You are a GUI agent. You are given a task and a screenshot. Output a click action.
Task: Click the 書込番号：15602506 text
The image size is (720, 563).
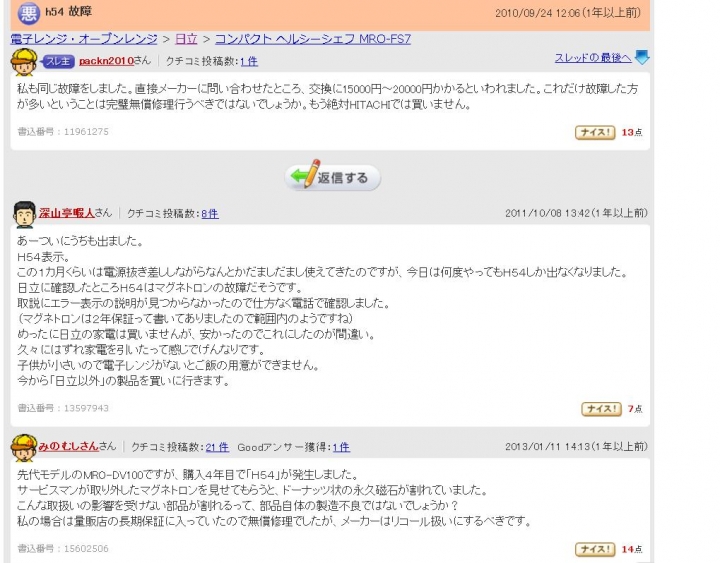pos(63,549)
